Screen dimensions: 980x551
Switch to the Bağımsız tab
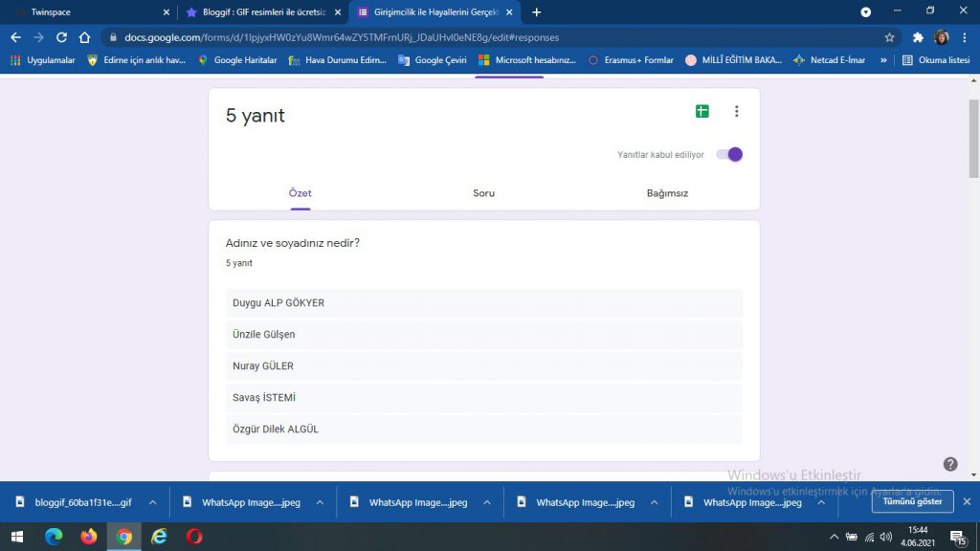(x=666, y=192)
